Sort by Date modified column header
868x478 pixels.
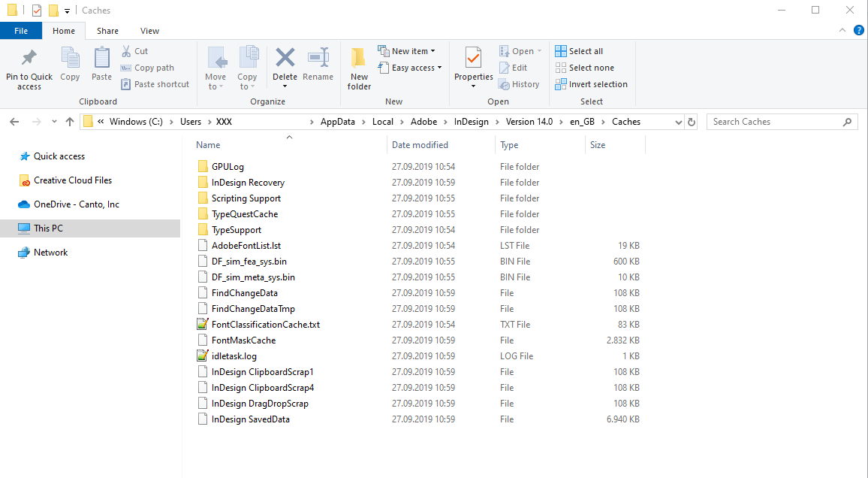click(x=420, y=145)
